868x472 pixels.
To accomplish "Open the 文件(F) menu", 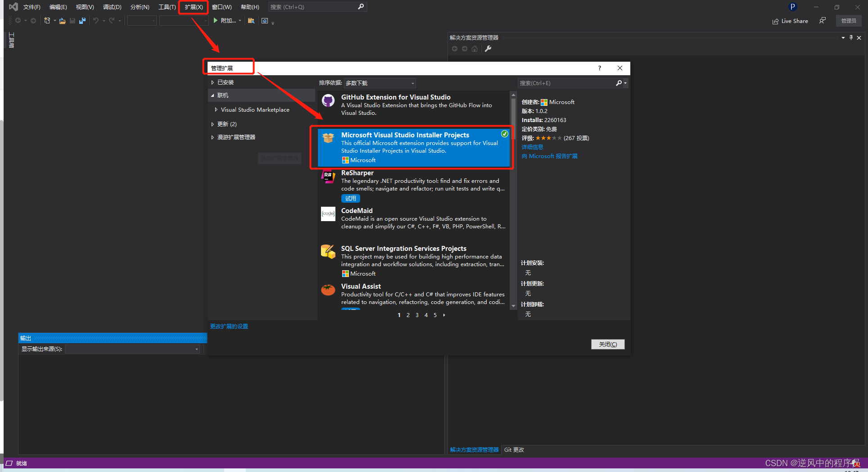I will coord(32,7).
